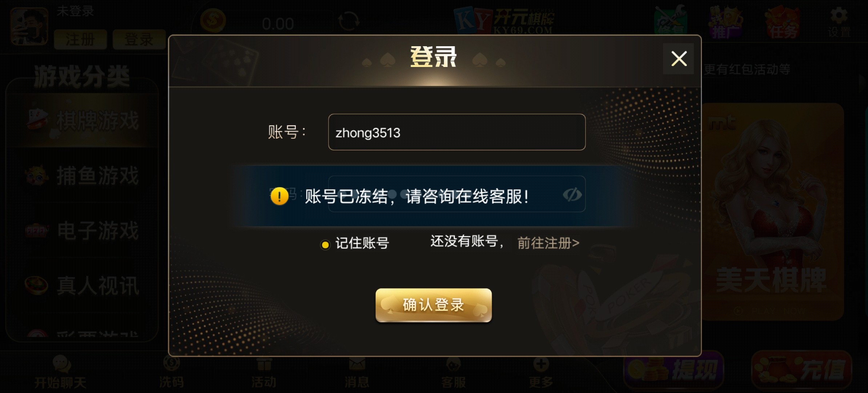This screenshot has width=868, height=393.
Task: Click the 确认登录 button
Action: pos(433,305)
